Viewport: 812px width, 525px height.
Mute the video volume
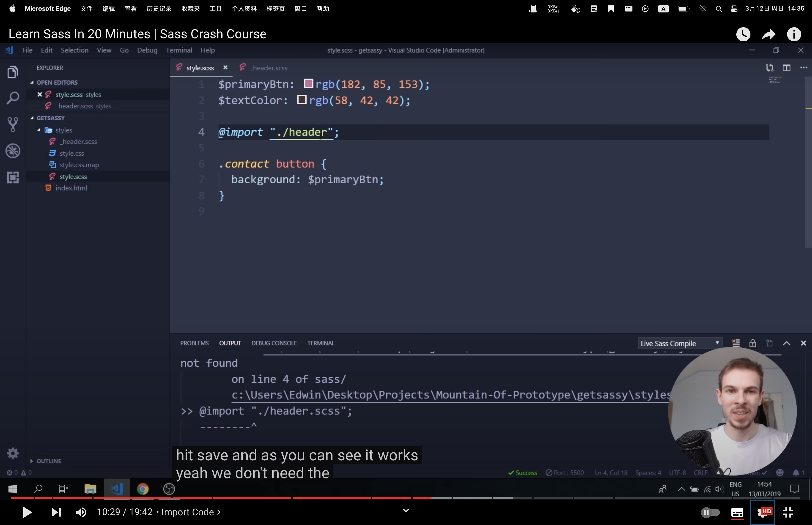(81, 512)
